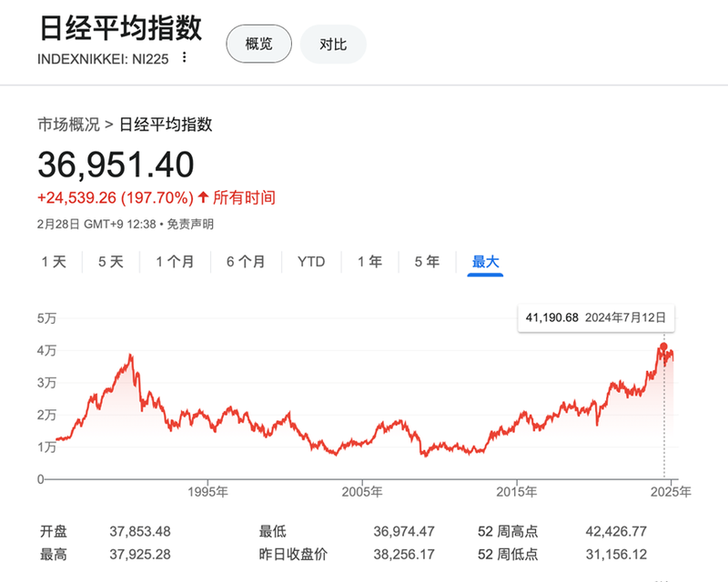Screen dimensions: 728x582
Task: Click the breadcrumb text 日经平均指数
Action: click(x=166, y=125)
